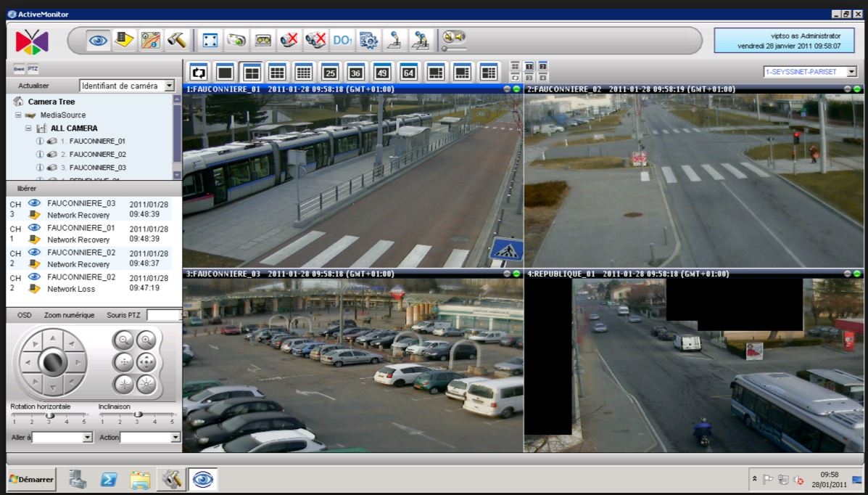
Task: Click the DO1 digital output icon
Action: click(x=343, y=40)
